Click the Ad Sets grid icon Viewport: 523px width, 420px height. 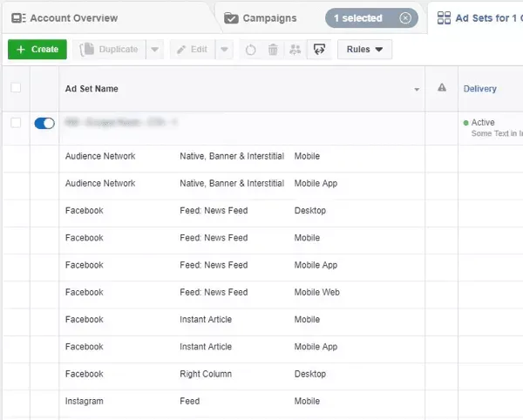point(444,18)
